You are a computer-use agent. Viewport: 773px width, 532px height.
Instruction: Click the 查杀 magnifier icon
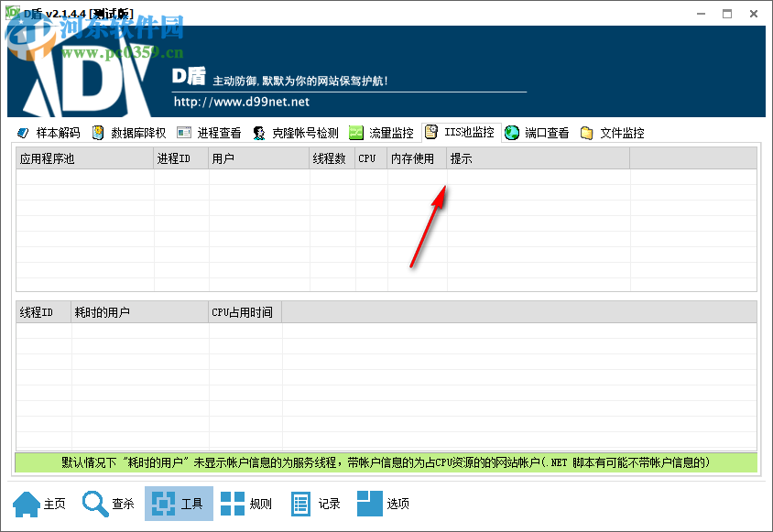point(95,504)
